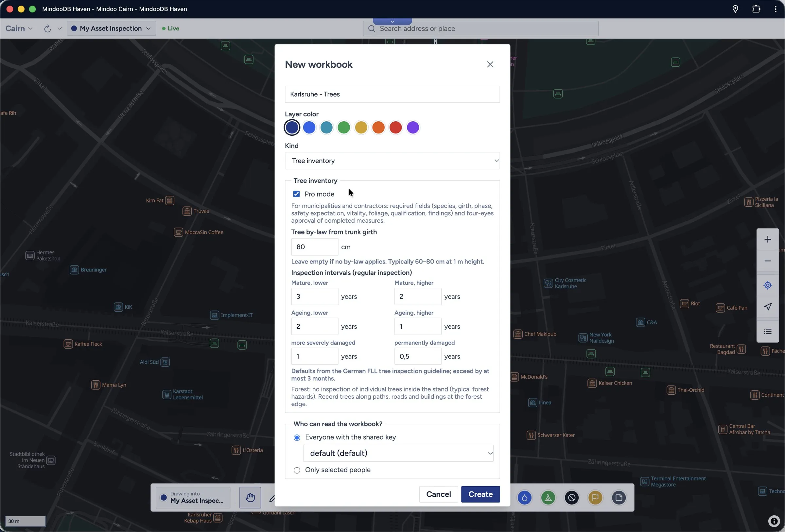Image resolution: width=785 pixels, height=532 pixels.
Task: Close the New workbook dialog
Action: tap(490, 64)
